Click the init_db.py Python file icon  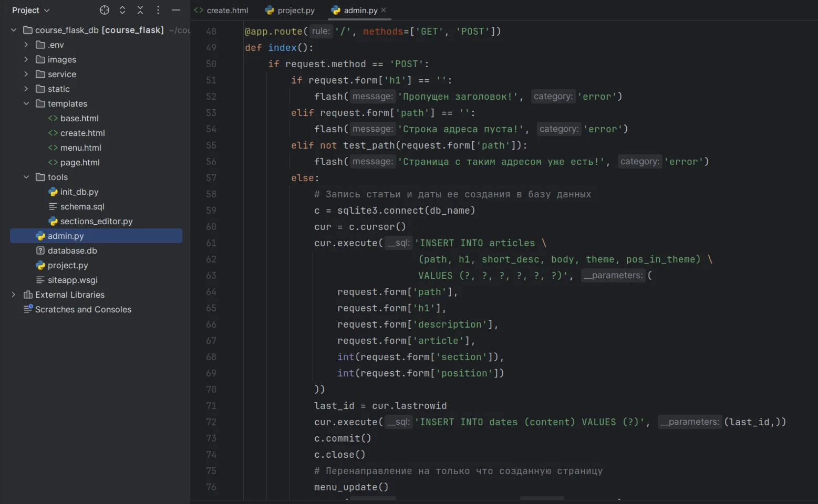53,192
